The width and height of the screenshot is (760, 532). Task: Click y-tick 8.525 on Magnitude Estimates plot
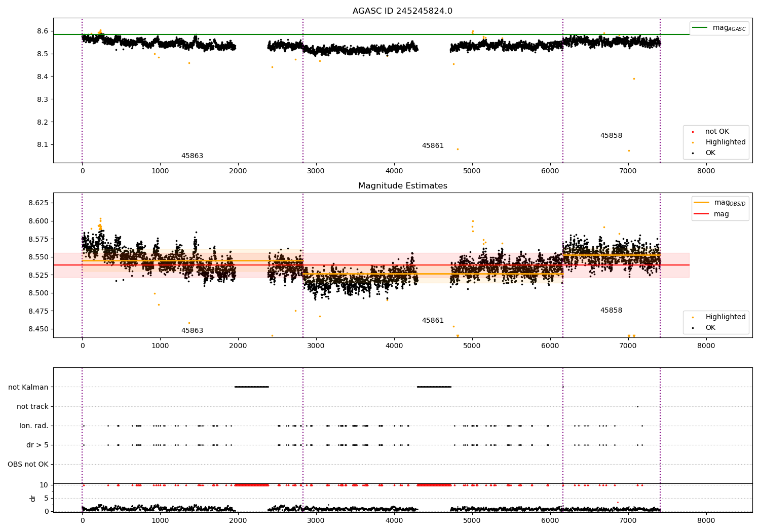39,275
